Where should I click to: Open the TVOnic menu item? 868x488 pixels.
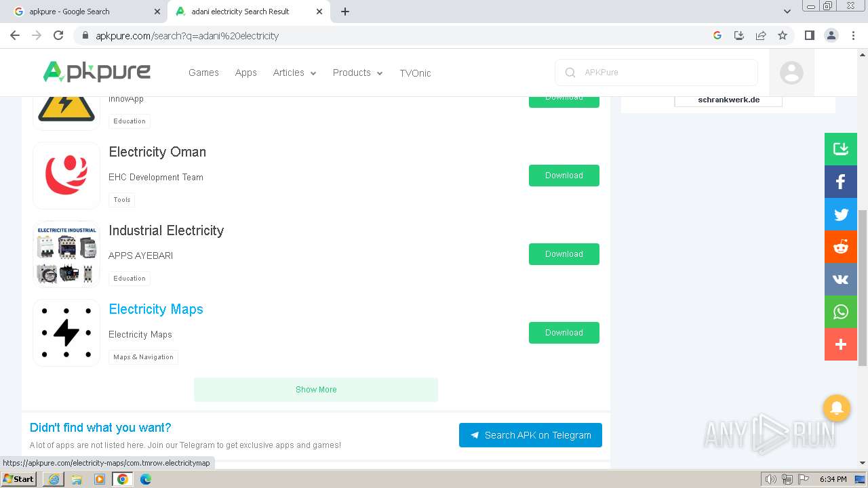(x=415, y=73)
